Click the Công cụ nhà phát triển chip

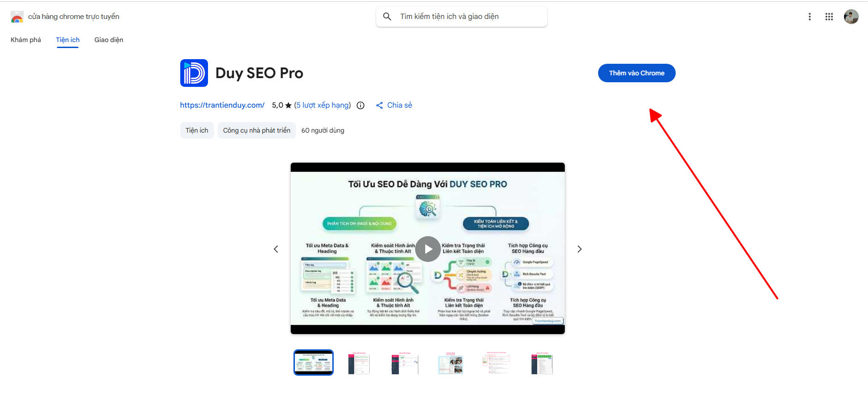click(x=257, y=130)
